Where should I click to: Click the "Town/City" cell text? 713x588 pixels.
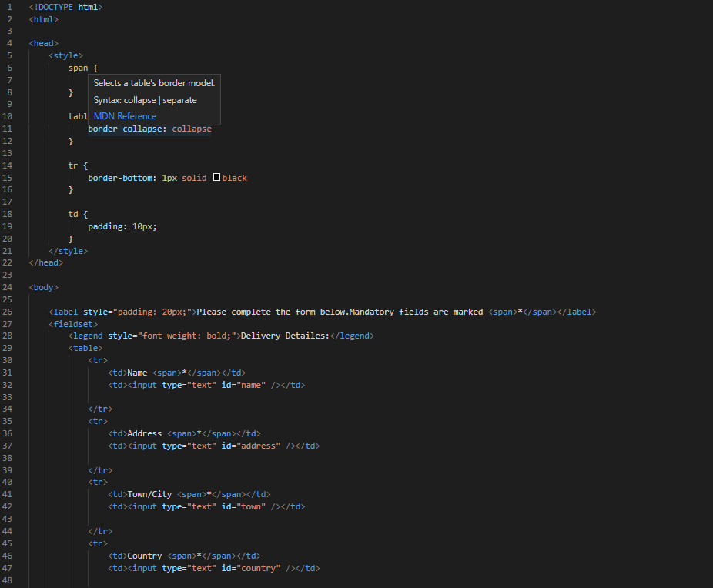(149, 494)
